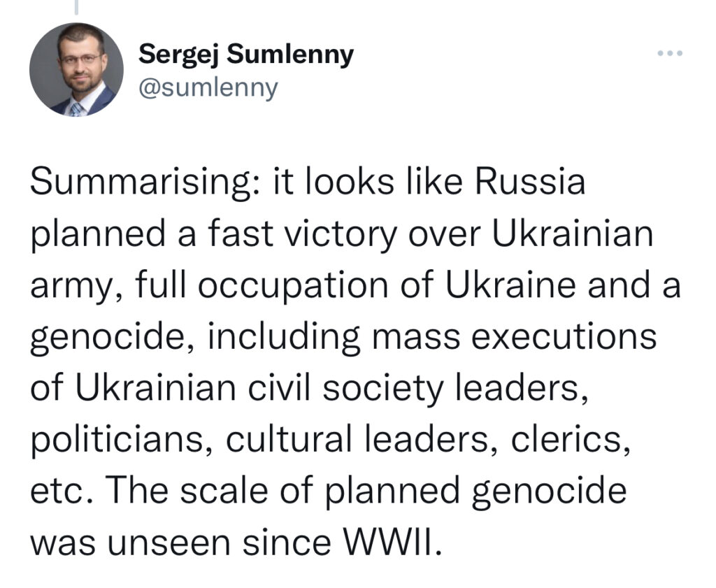Open the @sumlenny handle link
716x588 pixels.
(208, 87)
